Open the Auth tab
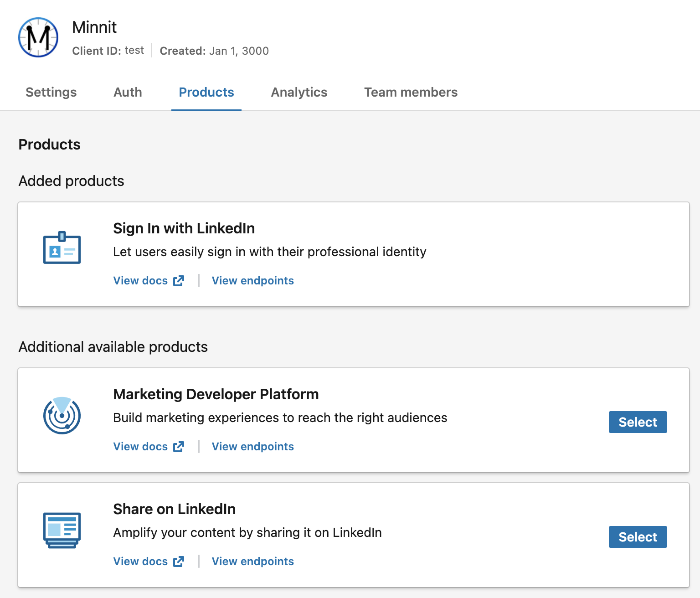This screenshot has height=598, width=700. pyautogui.click(x=128, y=92)
